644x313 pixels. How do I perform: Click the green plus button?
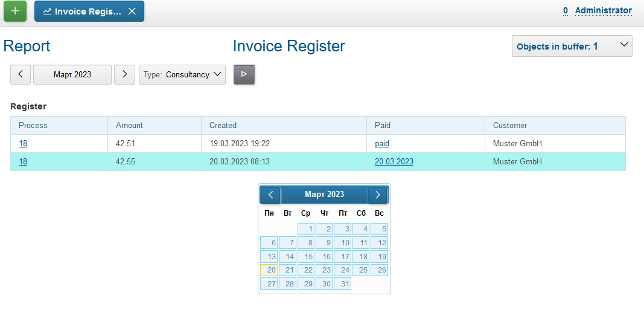click(x=15, y=11)
